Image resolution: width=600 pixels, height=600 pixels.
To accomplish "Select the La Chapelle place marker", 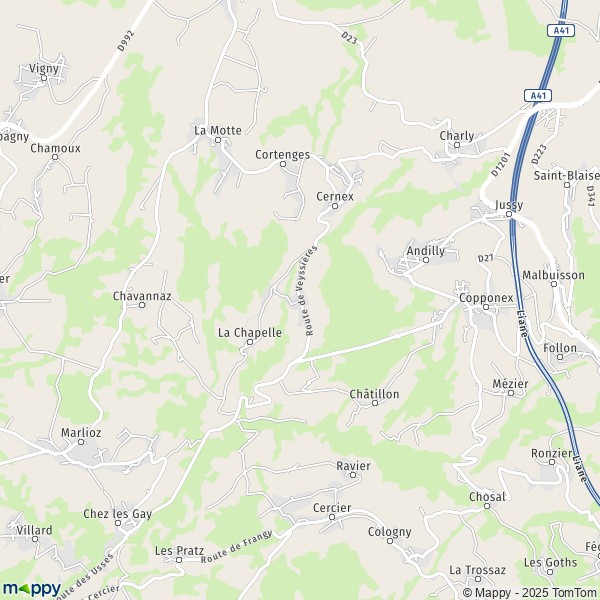I will click(x=250, y=342).
